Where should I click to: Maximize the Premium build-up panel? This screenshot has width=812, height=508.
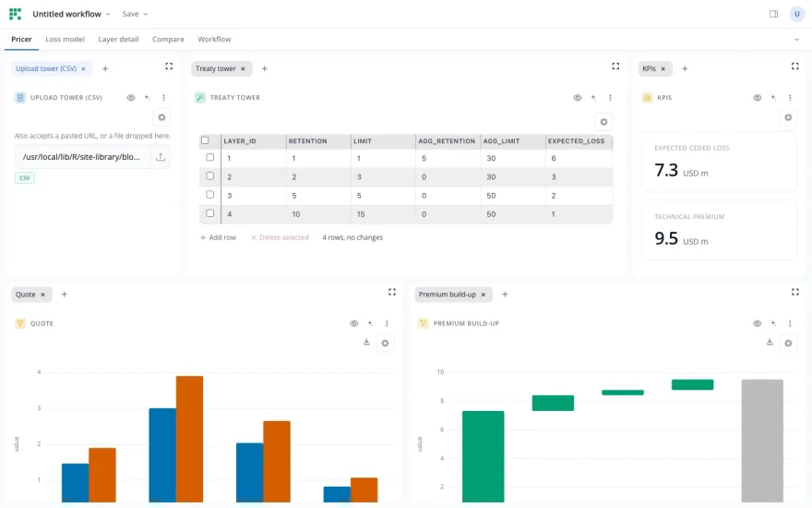(794, 293)
